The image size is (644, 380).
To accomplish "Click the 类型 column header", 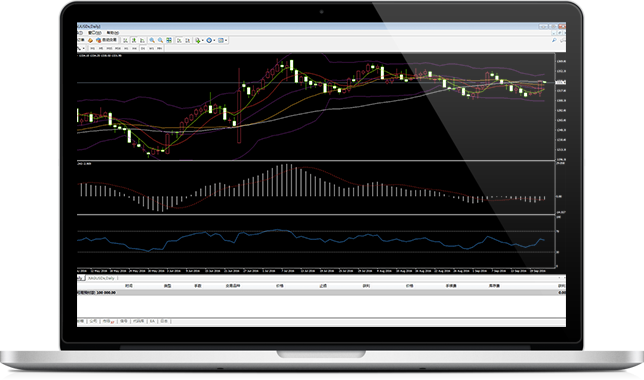I will (x=168, y=286).
